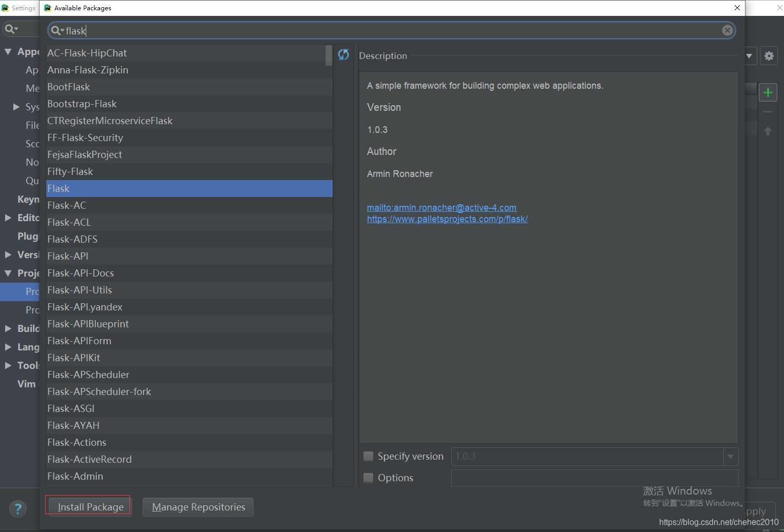The height and width of the screenshot is (532, 784).
Task: Open the version 1.0.3 dropdown
Action: click(731, 457)
